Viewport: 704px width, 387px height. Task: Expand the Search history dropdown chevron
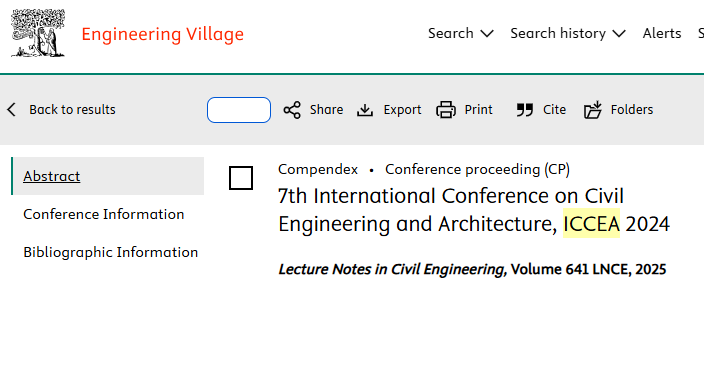619,34
